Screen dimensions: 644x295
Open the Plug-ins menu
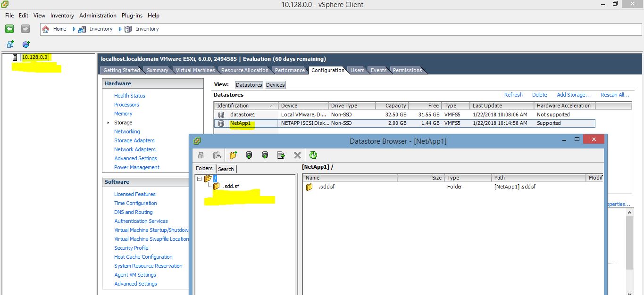point(132,15)
